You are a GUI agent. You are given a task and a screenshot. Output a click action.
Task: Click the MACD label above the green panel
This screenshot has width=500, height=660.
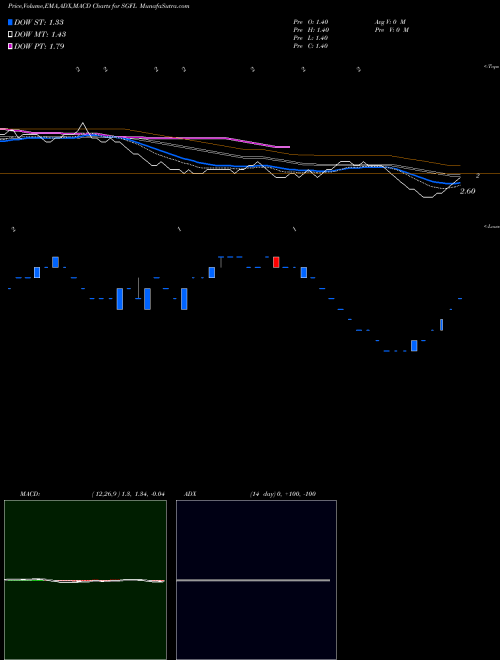(x=30, y=494)
